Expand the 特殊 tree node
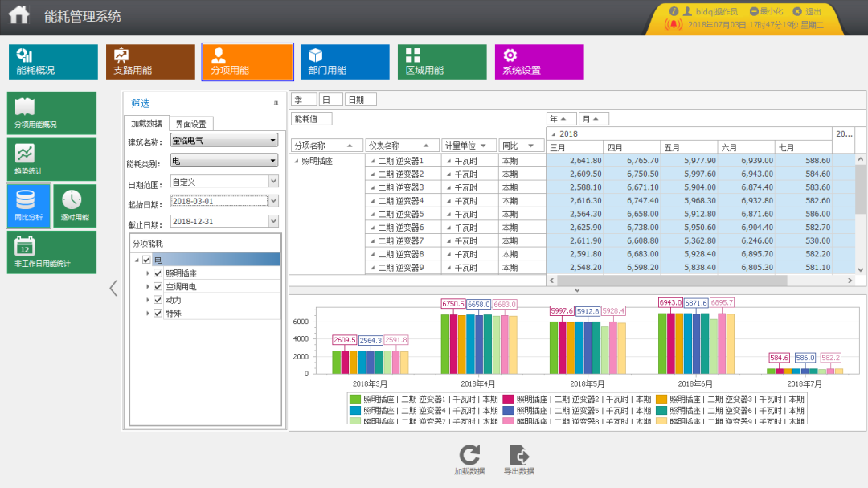 148,313
